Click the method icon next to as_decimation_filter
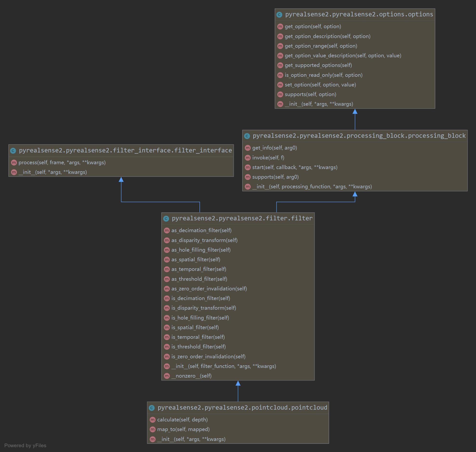Image resolution: width=476 pixels, height=452 pixels. [x=167, y=231]
